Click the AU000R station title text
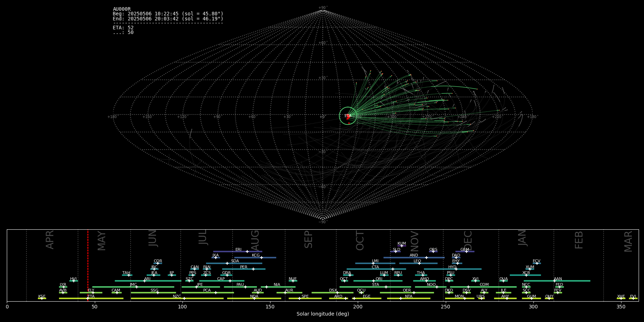Image resolution: width=644 pixels, height=322 pixels. (122, 9)
